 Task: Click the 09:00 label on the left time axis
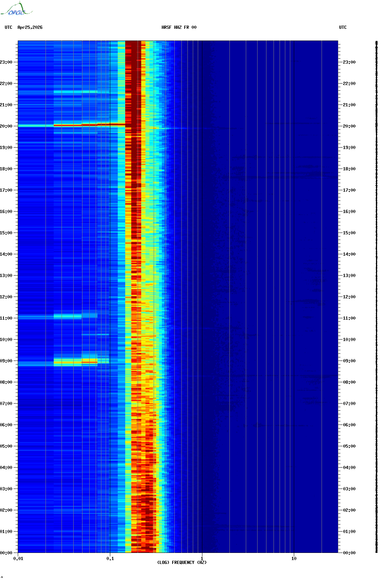tap(6, 361)
